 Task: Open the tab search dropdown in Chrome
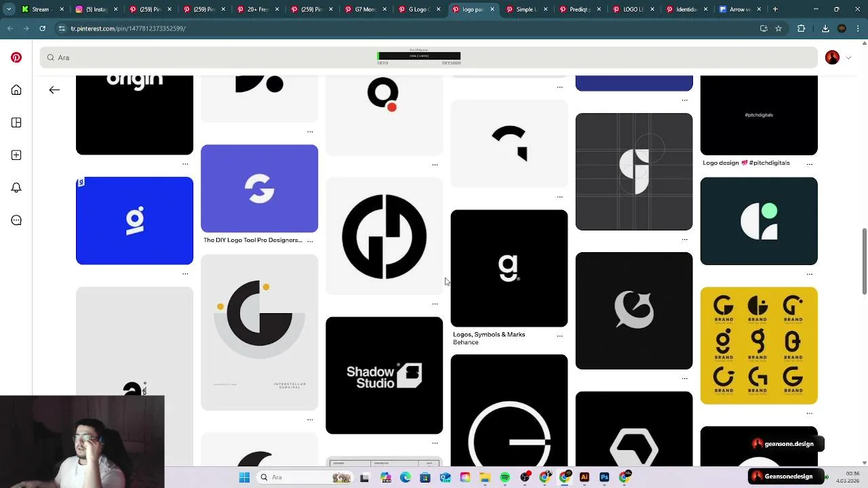[x=9, y=9]
